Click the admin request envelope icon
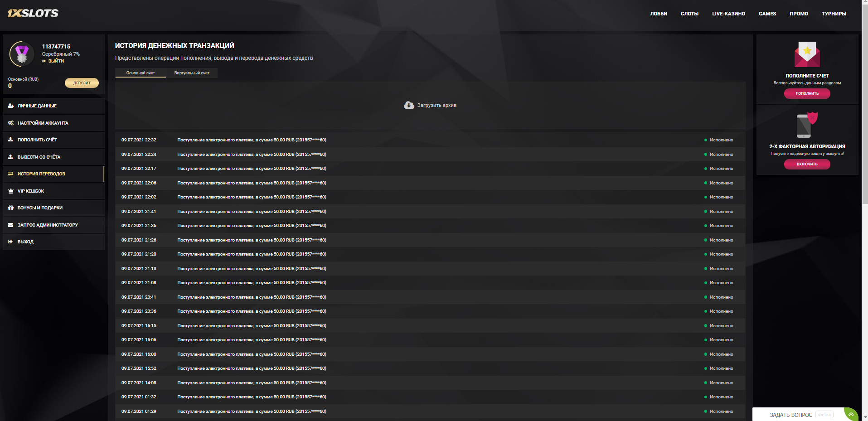Image resolution: width=868 pixels, height=421 pixels. pyautogui.click(x=11, y=225)
